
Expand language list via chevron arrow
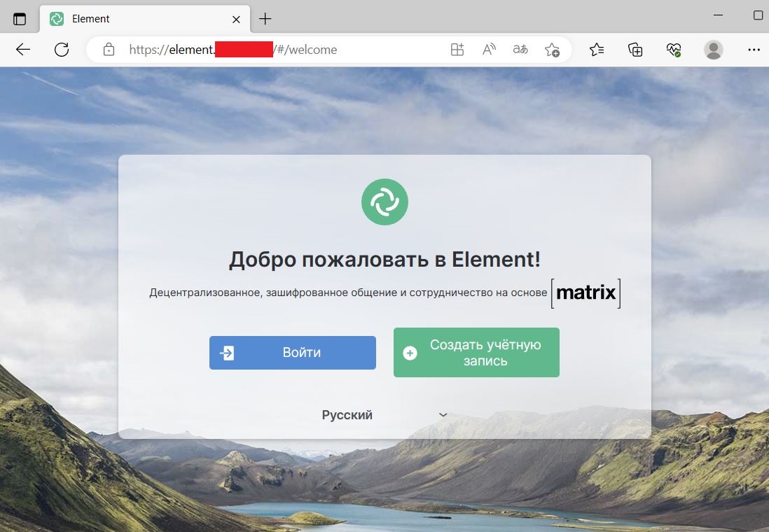tap(443, 415)
